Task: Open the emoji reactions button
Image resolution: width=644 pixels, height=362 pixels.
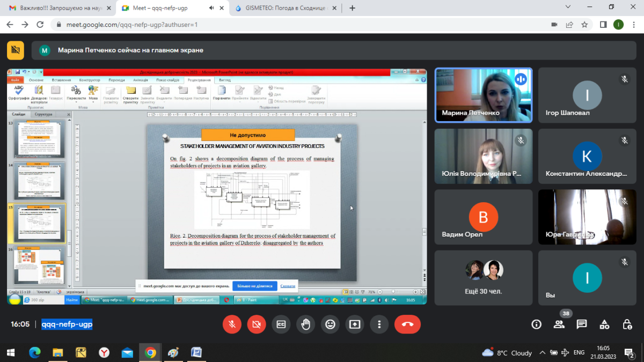Action: click(x=330, y=324)
